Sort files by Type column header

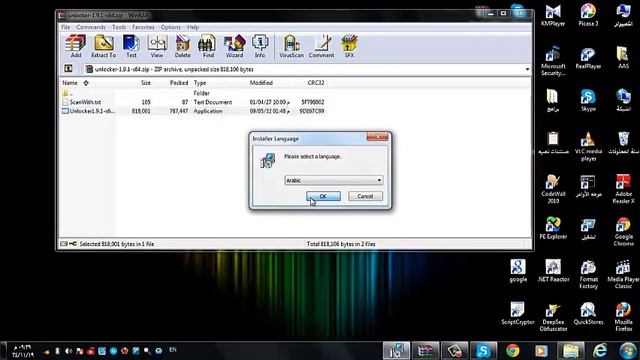(x=200, y=83)
